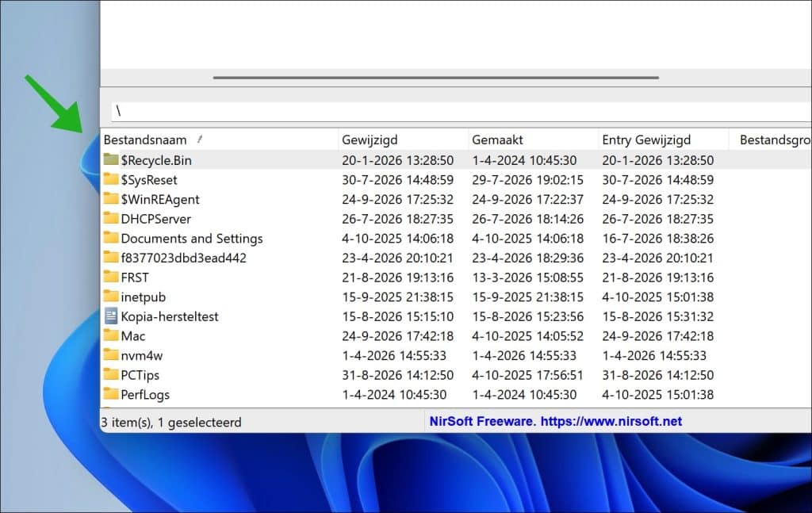Click the created date 15-8-2026 15:23:56
Viewport: 812px width, 513px height.
coord(527,316)
